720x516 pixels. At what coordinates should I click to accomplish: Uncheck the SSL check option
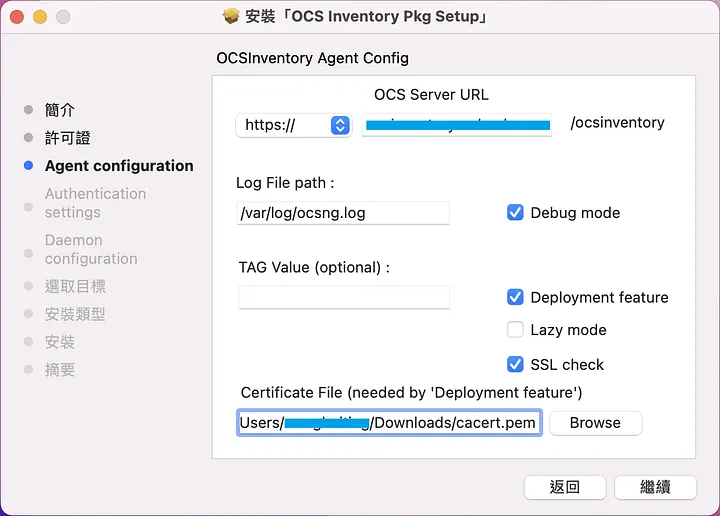[516, 364]
